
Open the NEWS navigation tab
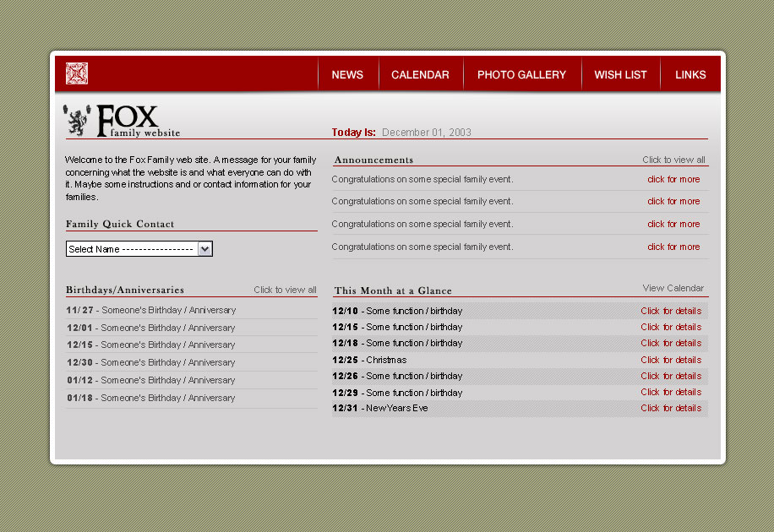347,75
